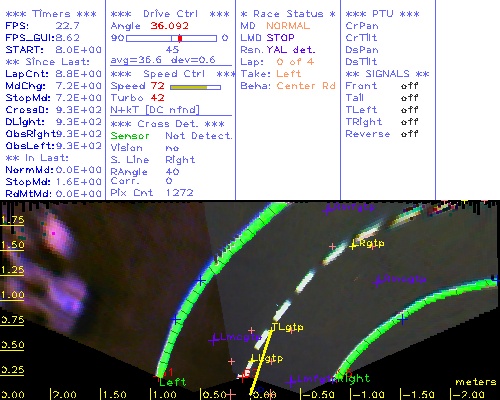
Task: Click the Sensor Not Detect. status
Action: (171, 136)
